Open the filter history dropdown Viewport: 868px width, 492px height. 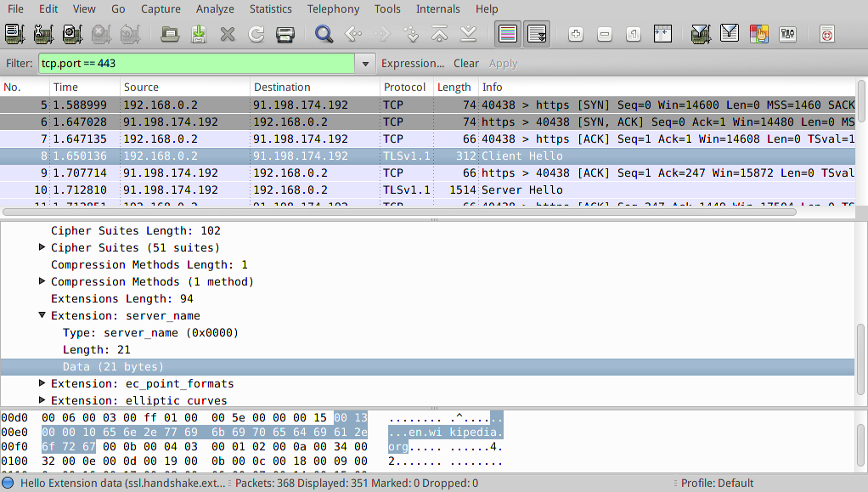365,63
